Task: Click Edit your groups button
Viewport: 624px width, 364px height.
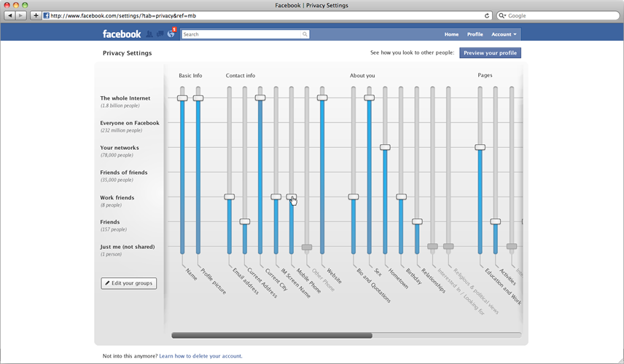Action: (128, 283)
